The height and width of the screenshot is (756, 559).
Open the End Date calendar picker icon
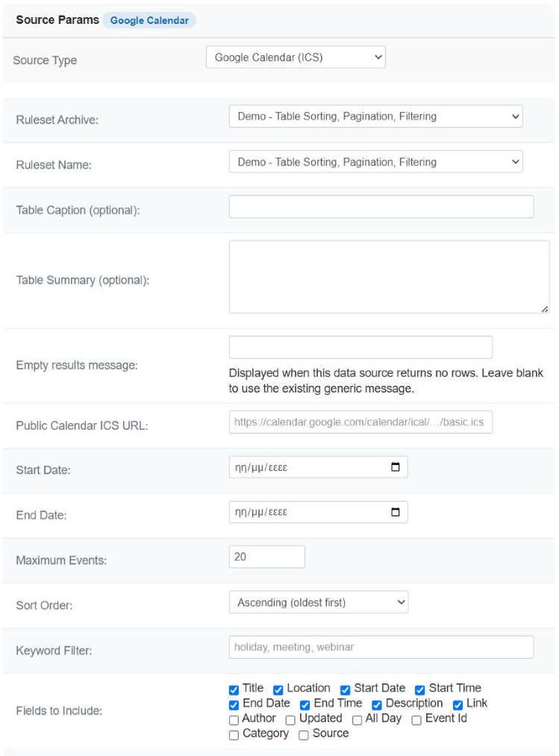click(395, 511)
